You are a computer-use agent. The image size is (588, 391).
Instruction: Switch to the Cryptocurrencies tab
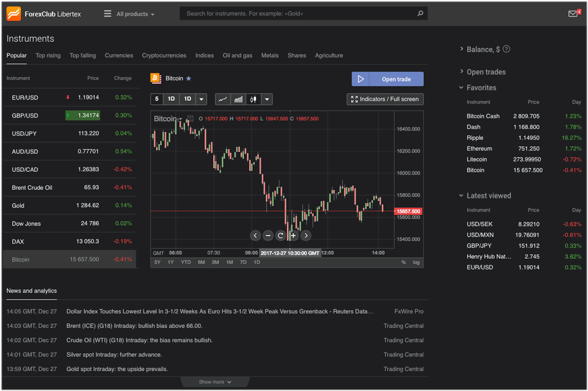click(x=164, y=55)
